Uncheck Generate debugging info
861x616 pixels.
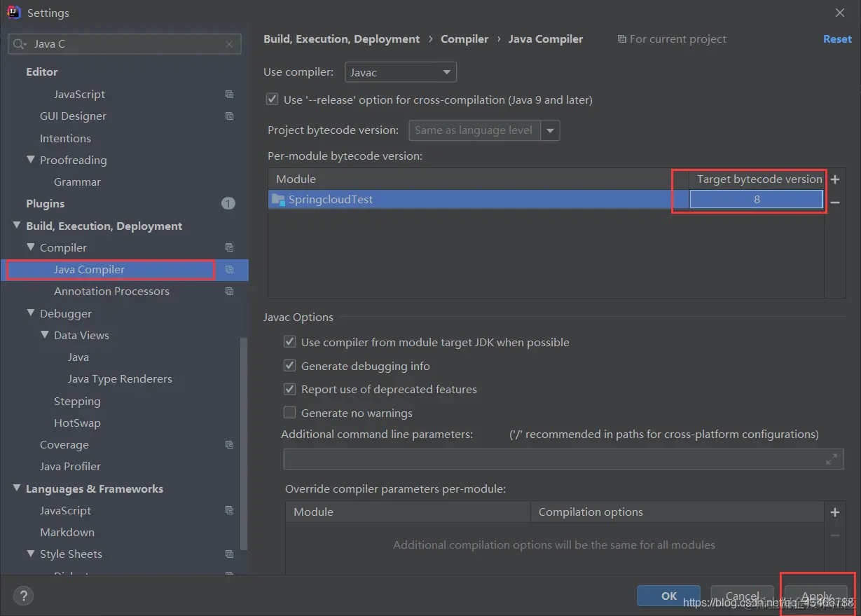(x=289, y=366)
